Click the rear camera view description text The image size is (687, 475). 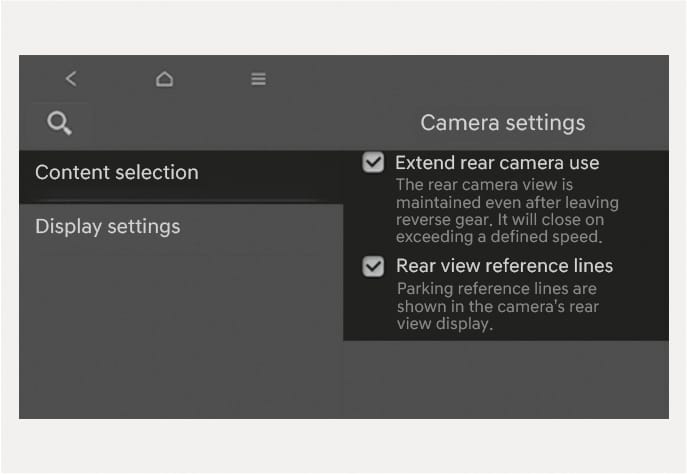(x=507, y=211)
